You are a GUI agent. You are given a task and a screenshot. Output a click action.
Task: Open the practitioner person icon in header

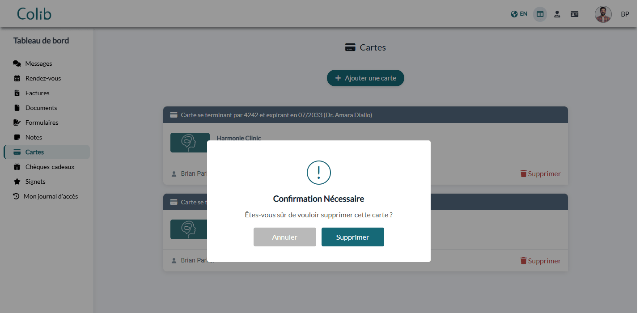pyautogui.click(x=557, y=14)
